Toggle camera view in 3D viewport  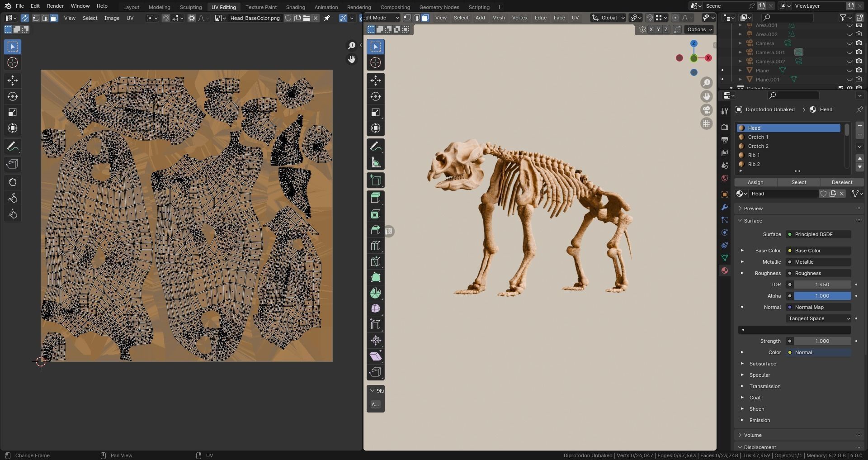[707, 110]
